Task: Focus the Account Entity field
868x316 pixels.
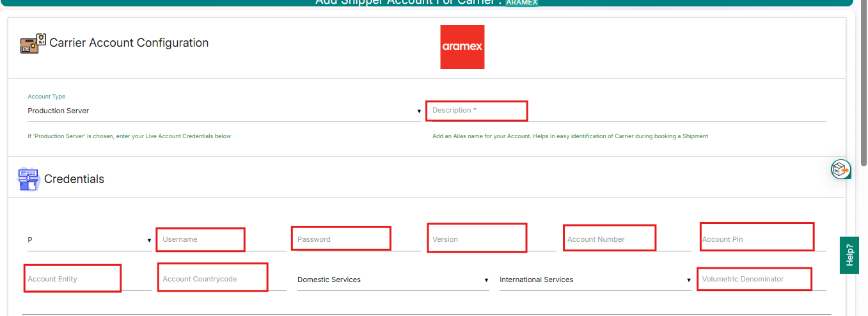Action: coord(90,280)
